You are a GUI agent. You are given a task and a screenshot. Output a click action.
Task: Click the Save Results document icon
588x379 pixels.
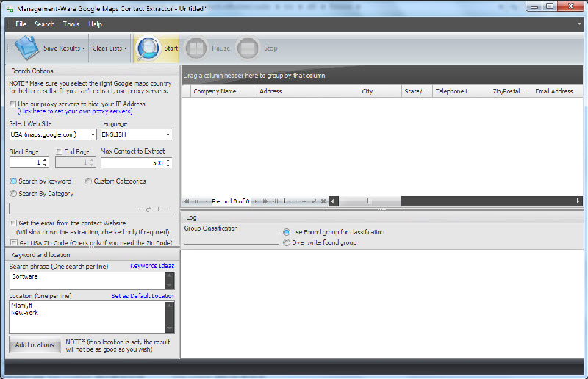[26, 48]
